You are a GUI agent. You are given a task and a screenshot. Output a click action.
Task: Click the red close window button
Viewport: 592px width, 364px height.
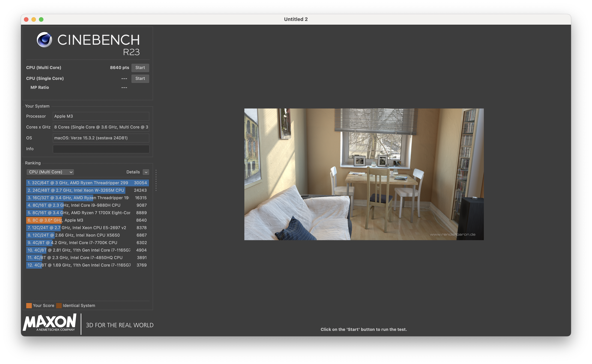click(26, 19)
